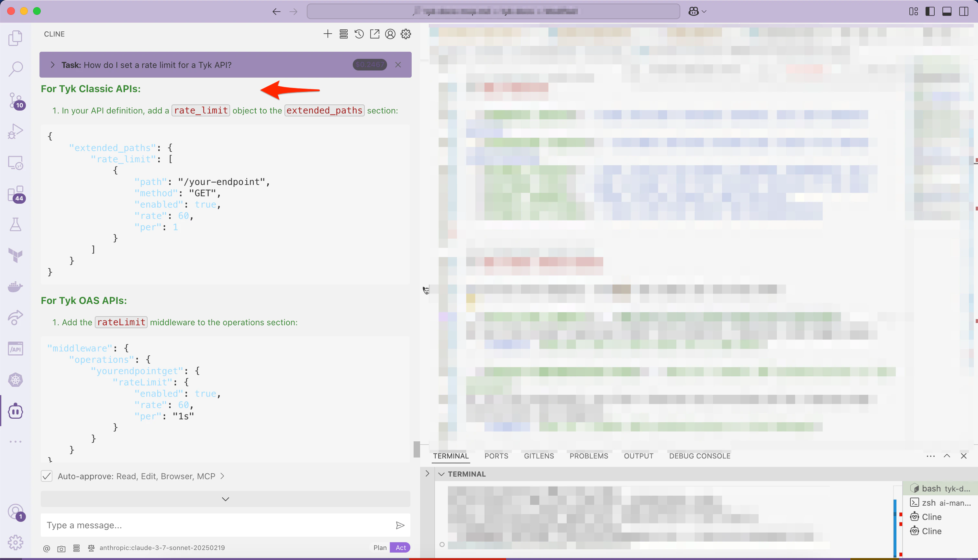
Task: Start a new Cline task with the plus icon
Action: tap(328, 34)
